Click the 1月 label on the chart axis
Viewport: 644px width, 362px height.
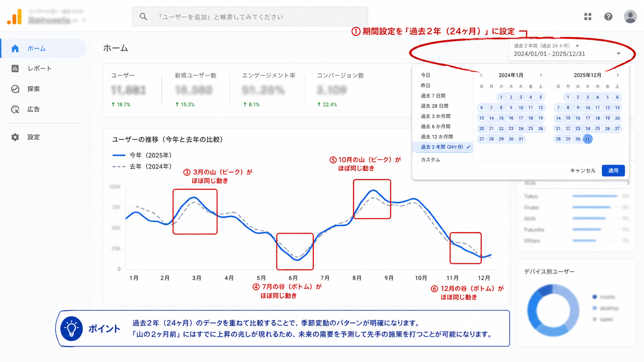pos(134,278)
